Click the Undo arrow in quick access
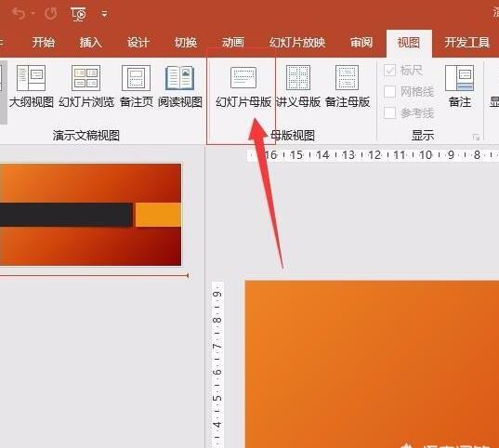The height and width of the screenshot is (448, 499). (x=19, y=14)
